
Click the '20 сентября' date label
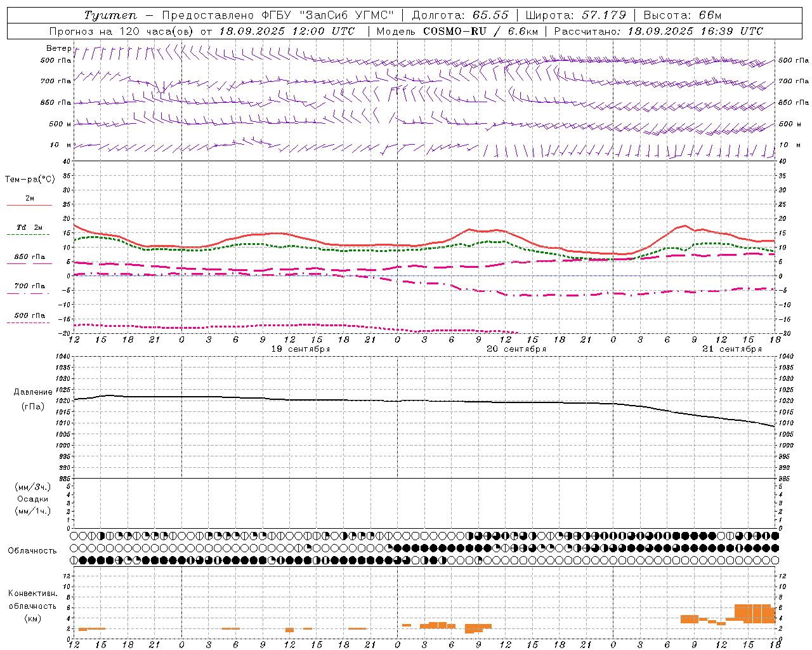tap(516, 349)
